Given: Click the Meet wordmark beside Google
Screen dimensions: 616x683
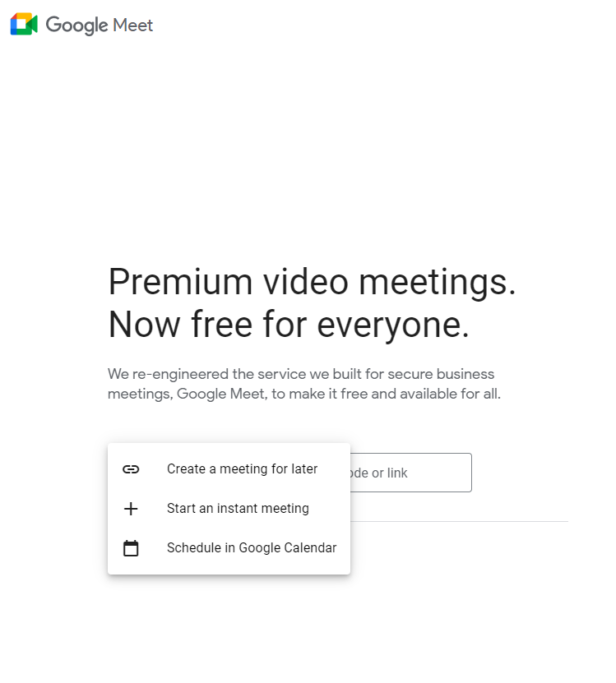Looking at the screenshot, I should click(x=133, y=25).
